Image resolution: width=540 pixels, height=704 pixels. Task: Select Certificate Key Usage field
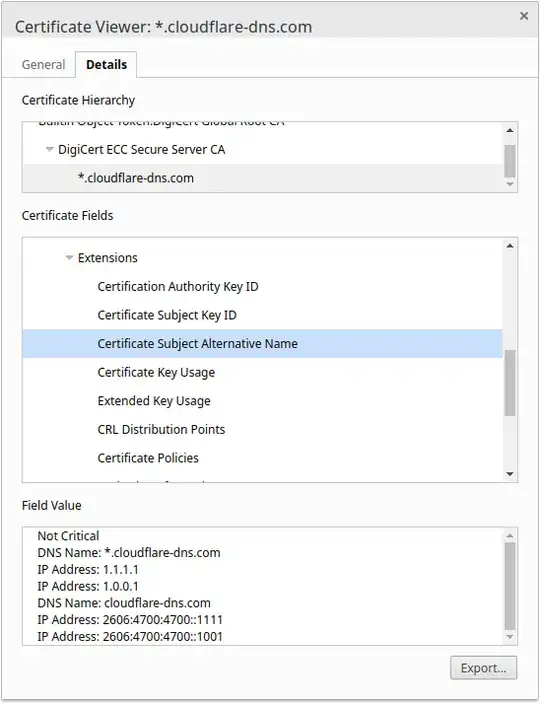click(263, 372)
